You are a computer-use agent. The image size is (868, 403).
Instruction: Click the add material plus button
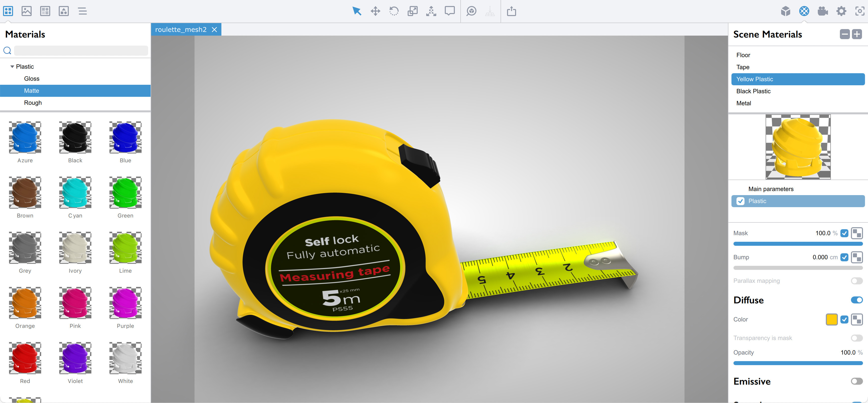[856, 34]
